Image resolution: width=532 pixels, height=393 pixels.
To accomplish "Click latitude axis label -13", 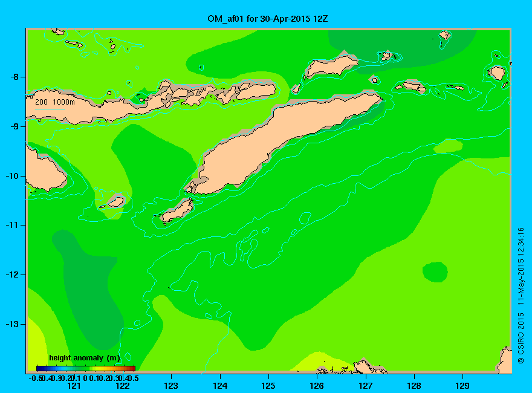I will (x=12, y=324).
